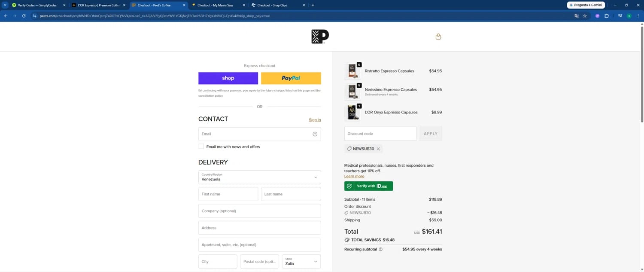Screen dimensions: 644x272
Task: Open the Chrome profile avatar
Action: point(629,16)
